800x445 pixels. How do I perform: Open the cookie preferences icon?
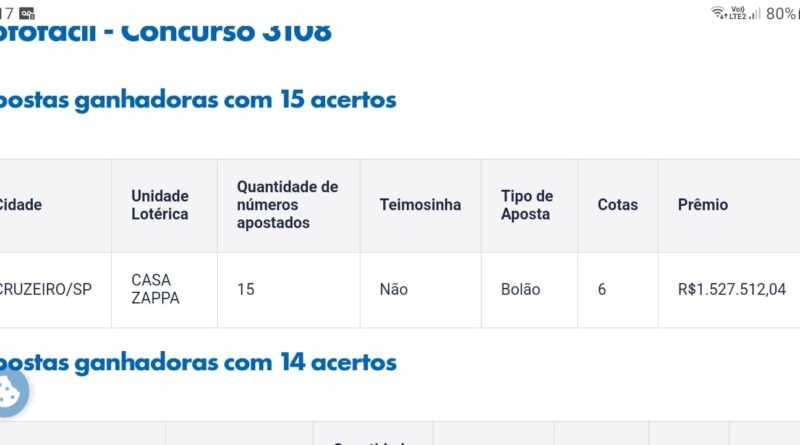pos(12,391)
